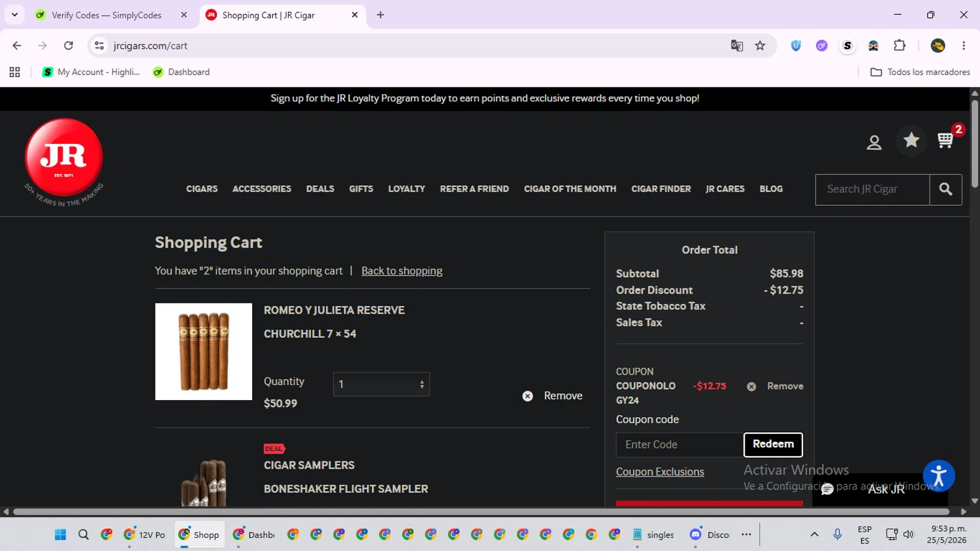Follow the Back to shopping link
The image size is (980, 551).
402,271
